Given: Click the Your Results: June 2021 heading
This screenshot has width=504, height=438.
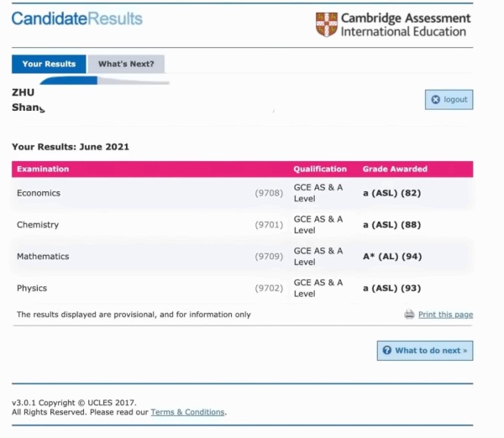Looking at the screenshot, I should (x=71, y=147).
